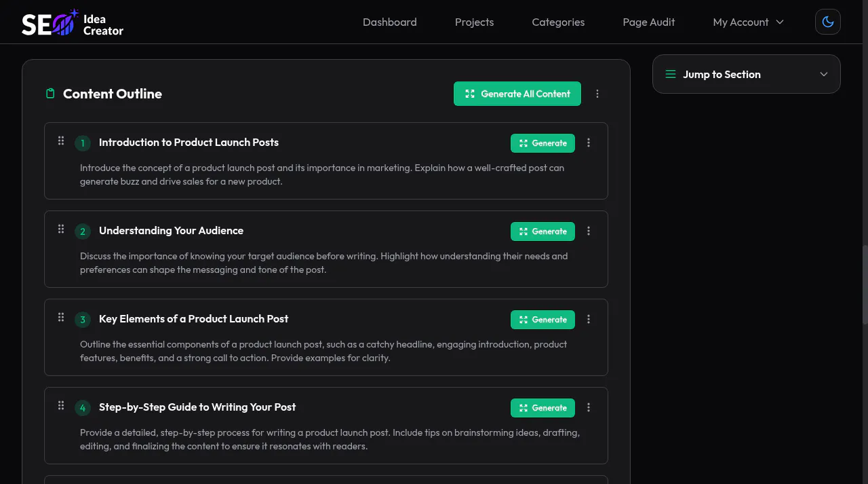Click drag handle of Key Elements section
Screen dimensions: 868x484
coord(60,317)
